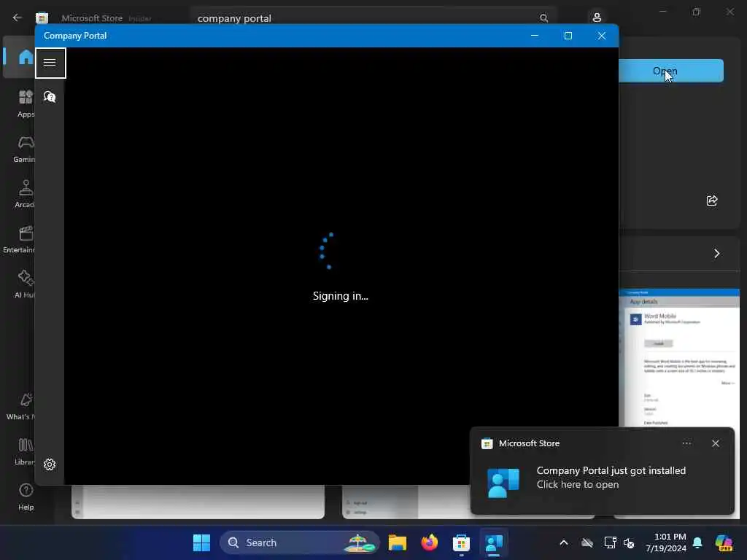Open notification bell in taskbar

point(697,542)
